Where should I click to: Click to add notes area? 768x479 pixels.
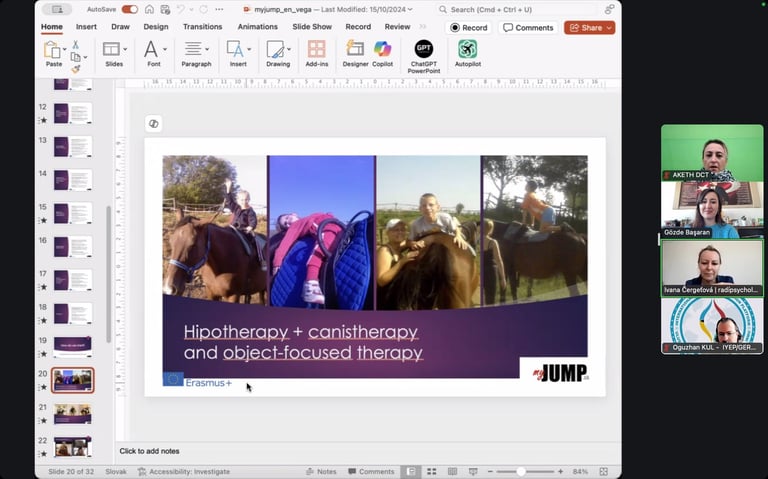368,451
